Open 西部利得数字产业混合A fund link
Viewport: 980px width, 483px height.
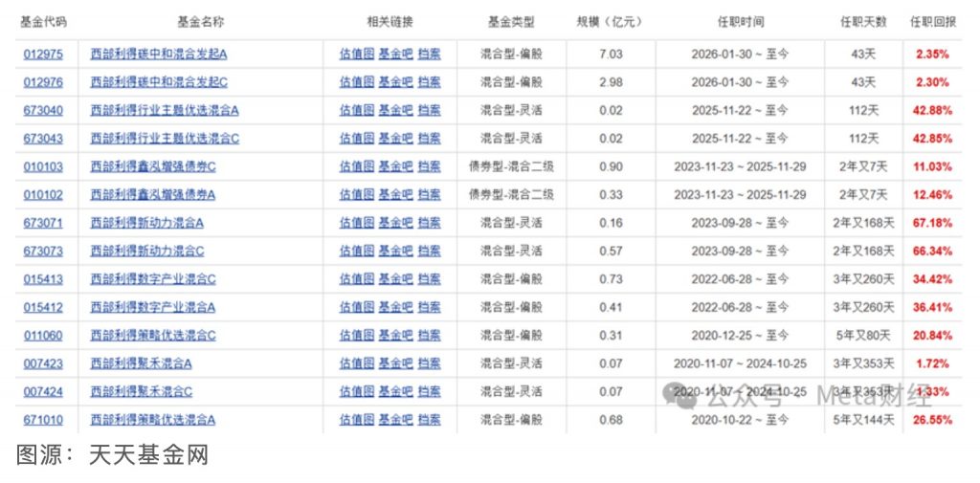pos(153,308)
